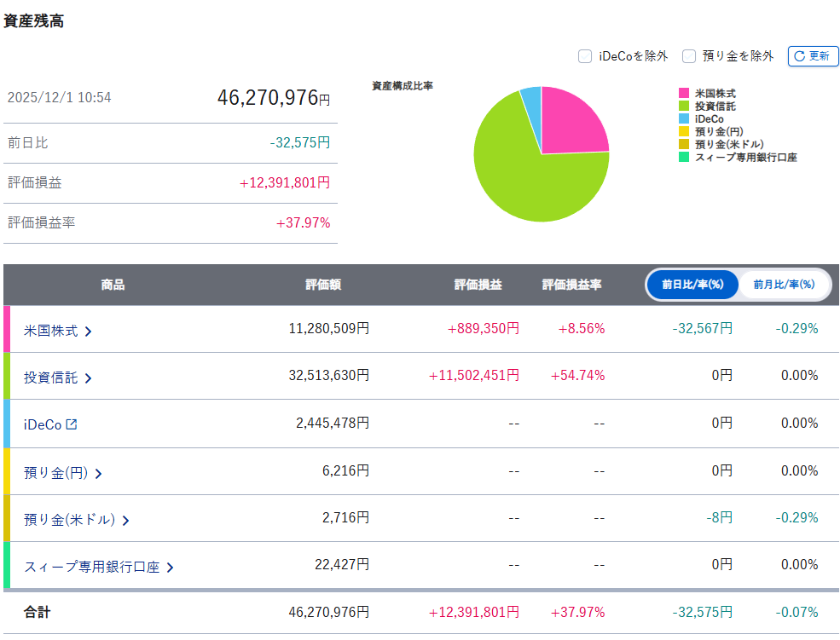This screenshot has height=640, width=840.
Task: Expand 預り金(円) row chevron arrow
Action: point(99,473)
